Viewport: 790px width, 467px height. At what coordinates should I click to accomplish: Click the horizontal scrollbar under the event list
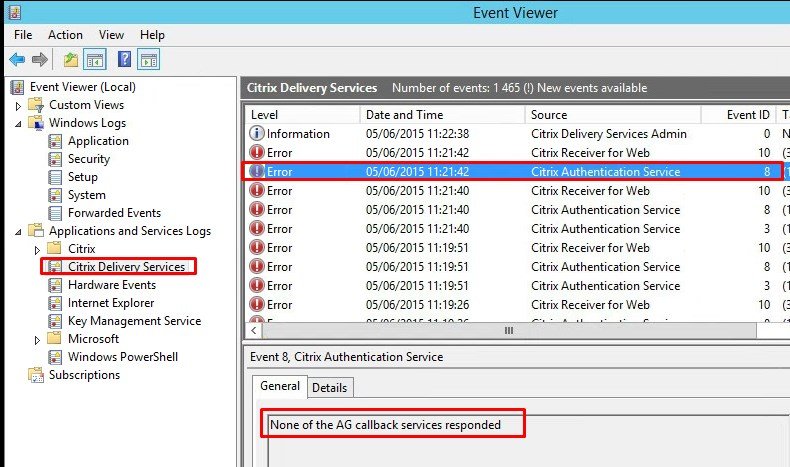[x=508, y=330]
